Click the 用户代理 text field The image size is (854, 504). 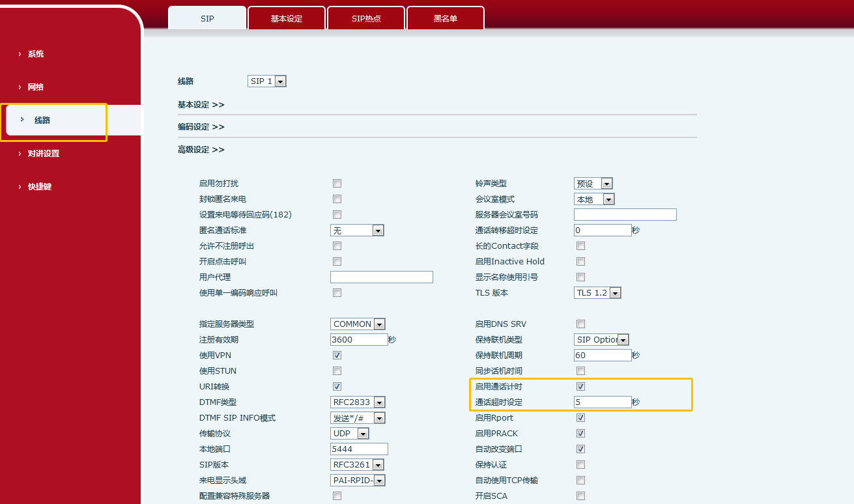[x=381, y=277]
